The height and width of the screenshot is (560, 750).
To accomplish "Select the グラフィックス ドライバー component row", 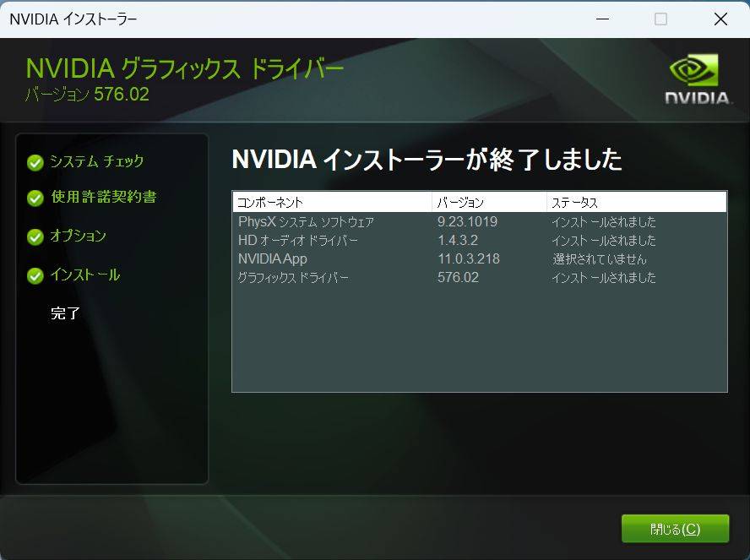I will tap(480, 278).
